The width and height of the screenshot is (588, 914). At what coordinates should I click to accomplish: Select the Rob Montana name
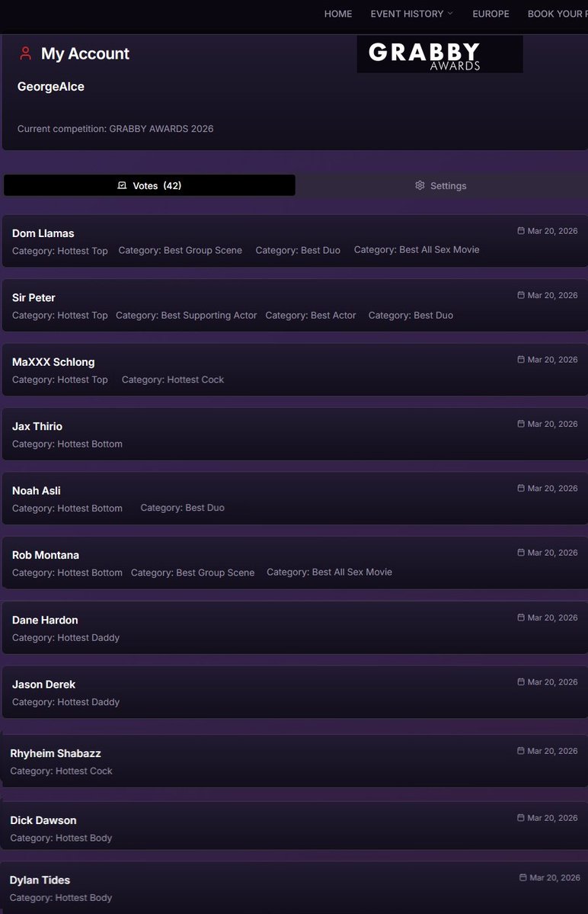coord(46,555)
